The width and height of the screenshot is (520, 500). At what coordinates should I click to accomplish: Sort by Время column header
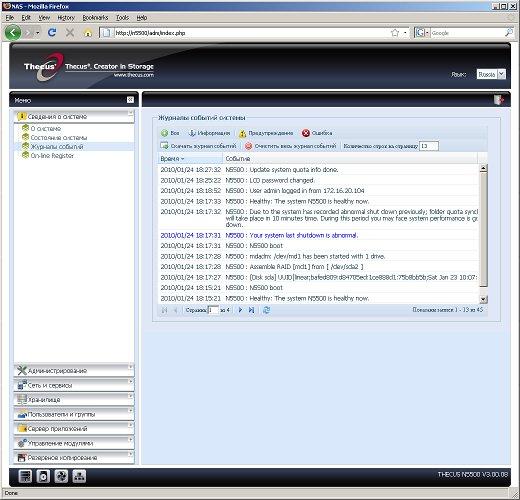[190, 159]
